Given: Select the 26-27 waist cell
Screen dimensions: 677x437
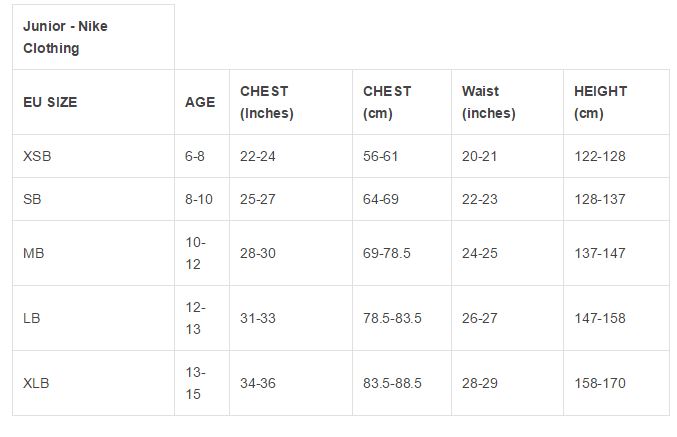Looking at the screenshot, I should tap(507, 318).
